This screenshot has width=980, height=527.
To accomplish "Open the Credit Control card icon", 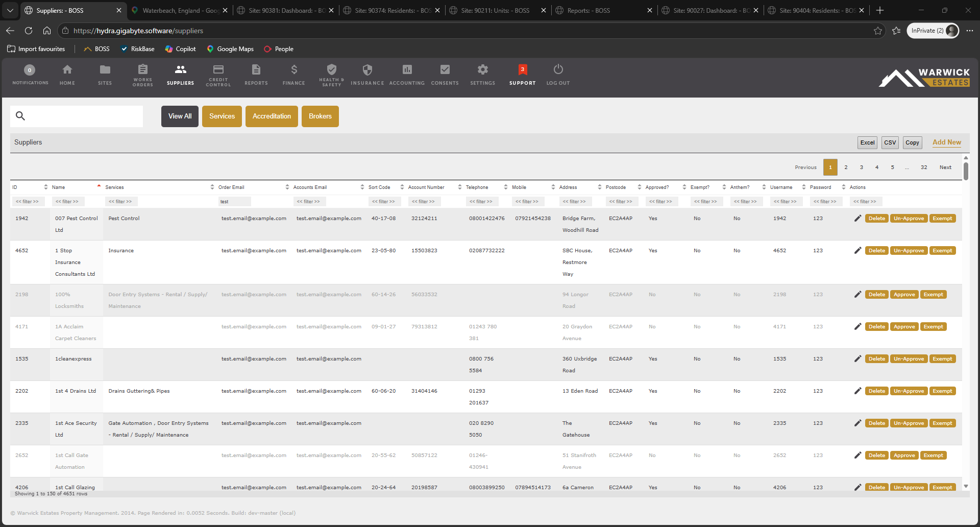I will tap(218, 69).
